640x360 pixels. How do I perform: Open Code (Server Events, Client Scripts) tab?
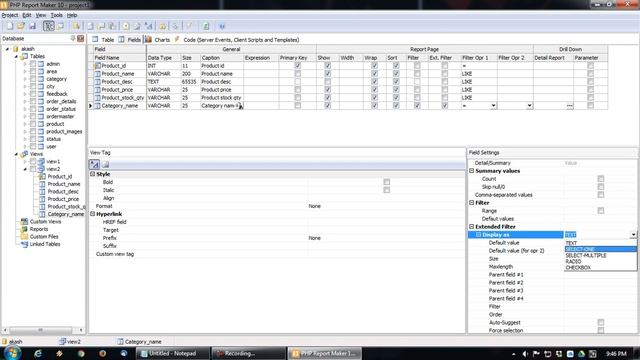coord(237,40)
